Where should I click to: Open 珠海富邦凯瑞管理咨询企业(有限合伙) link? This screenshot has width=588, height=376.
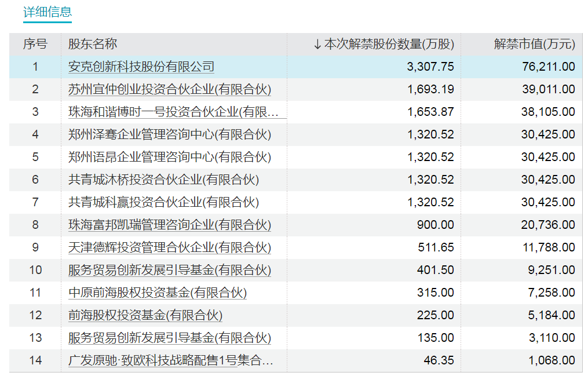click(x=170, y=225)
